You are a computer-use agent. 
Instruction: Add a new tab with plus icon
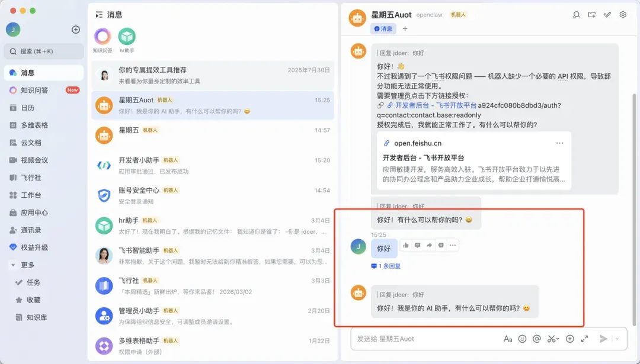point(405,29)
